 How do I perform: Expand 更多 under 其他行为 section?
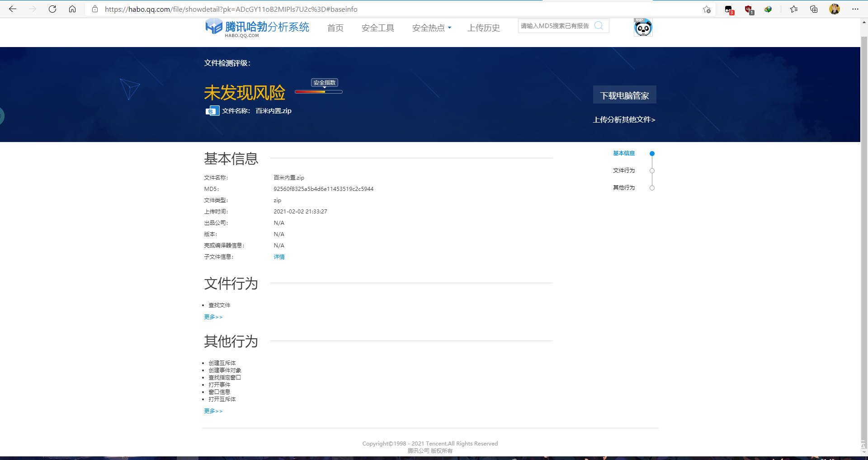click(x=213, y=411)
